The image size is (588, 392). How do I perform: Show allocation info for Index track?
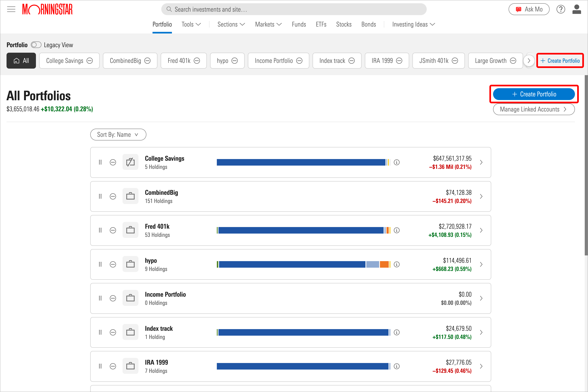click(397, 333)
